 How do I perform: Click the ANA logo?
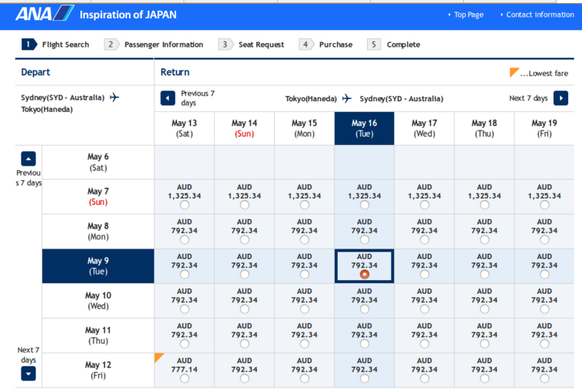pyautogui.click(x=45, y=14)
